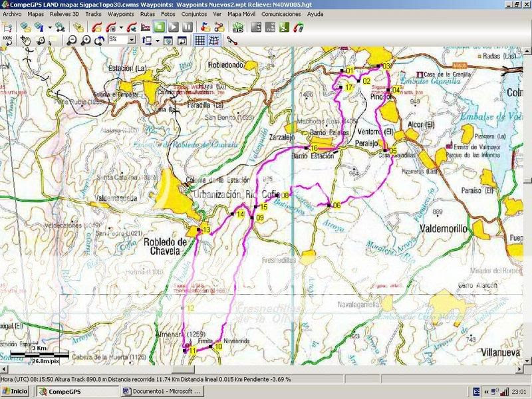Click the map window icon
Screen dimensions: 532x399
[168, 41]
